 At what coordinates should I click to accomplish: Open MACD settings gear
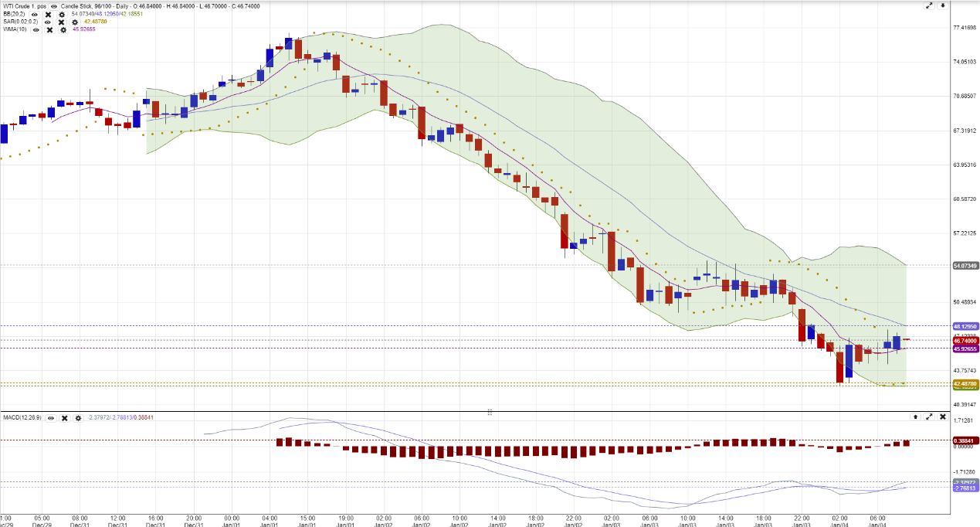(78, 417)
